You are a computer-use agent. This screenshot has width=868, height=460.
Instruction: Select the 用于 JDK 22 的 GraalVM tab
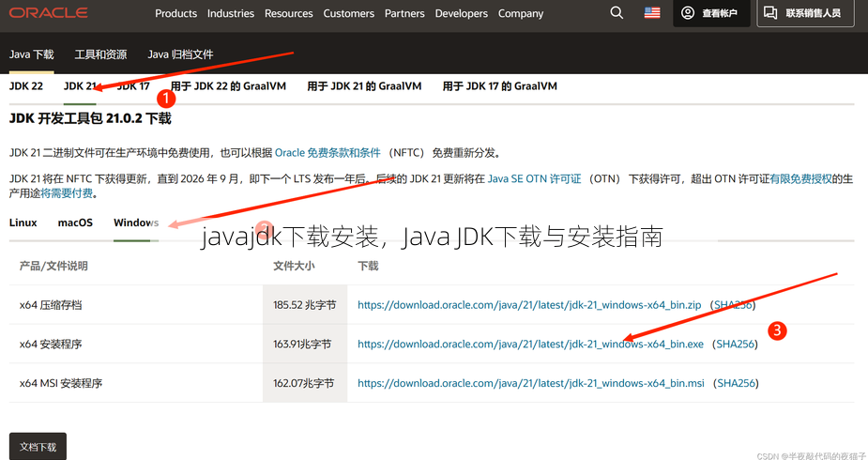(x=228, y=85)
